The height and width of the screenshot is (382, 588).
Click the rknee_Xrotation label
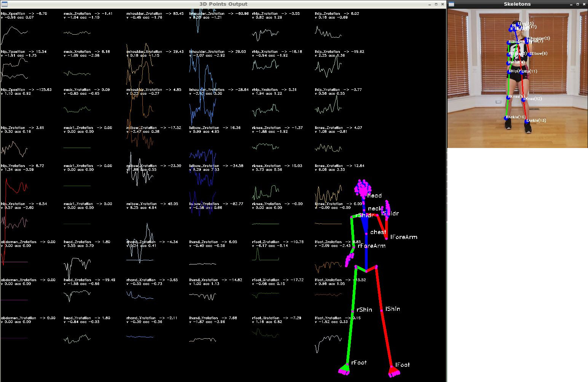coord(267,166)
